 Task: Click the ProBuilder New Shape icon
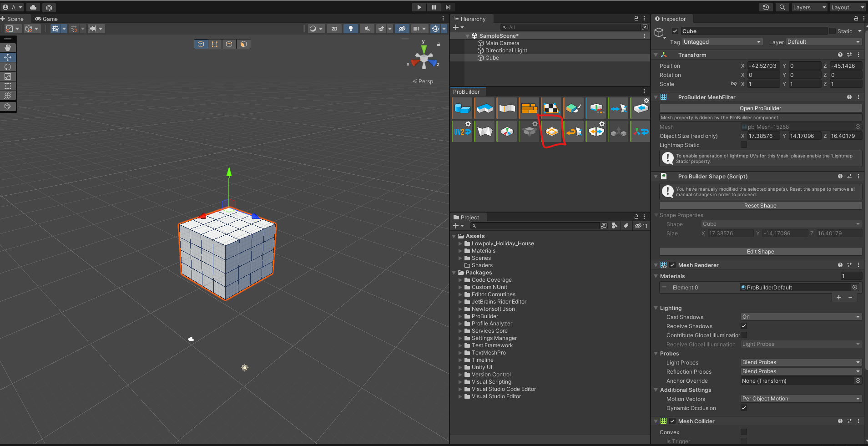pyautogui.click(x=462, y=108)
